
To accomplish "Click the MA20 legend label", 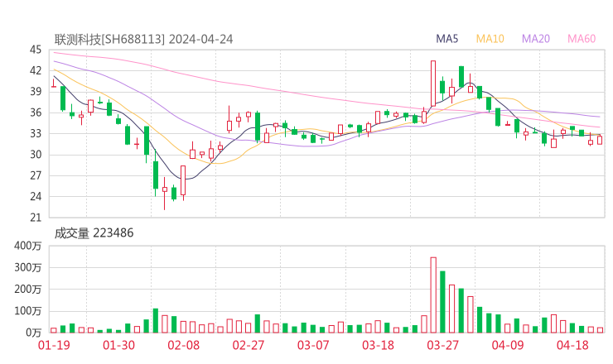I will pos(536,39).
